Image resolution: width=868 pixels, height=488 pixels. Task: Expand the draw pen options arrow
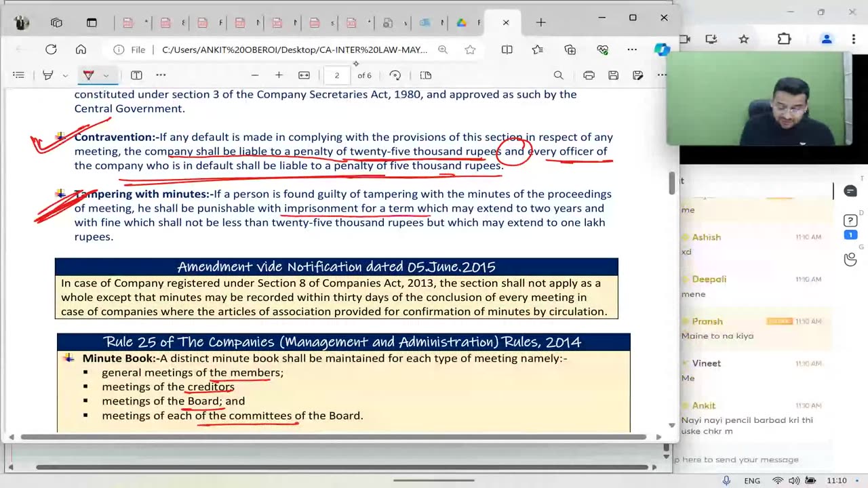106,75
